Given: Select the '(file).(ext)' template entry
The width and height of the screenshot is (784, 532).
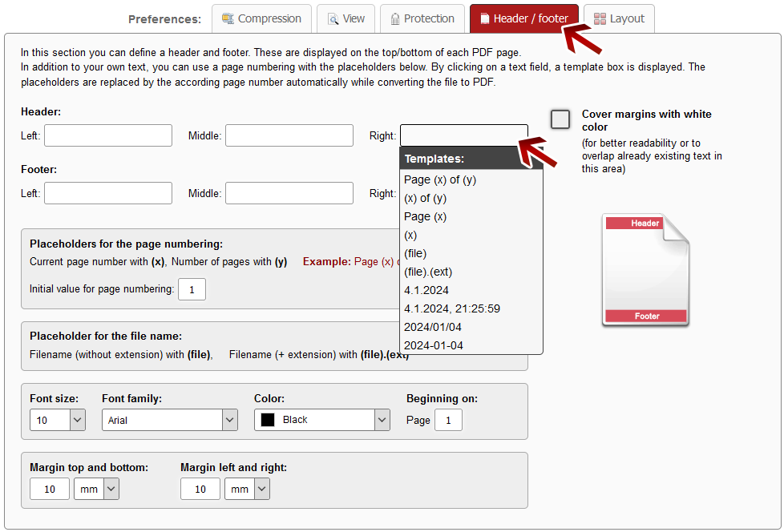Looking at the screenshot, I should tap(428, 272).
